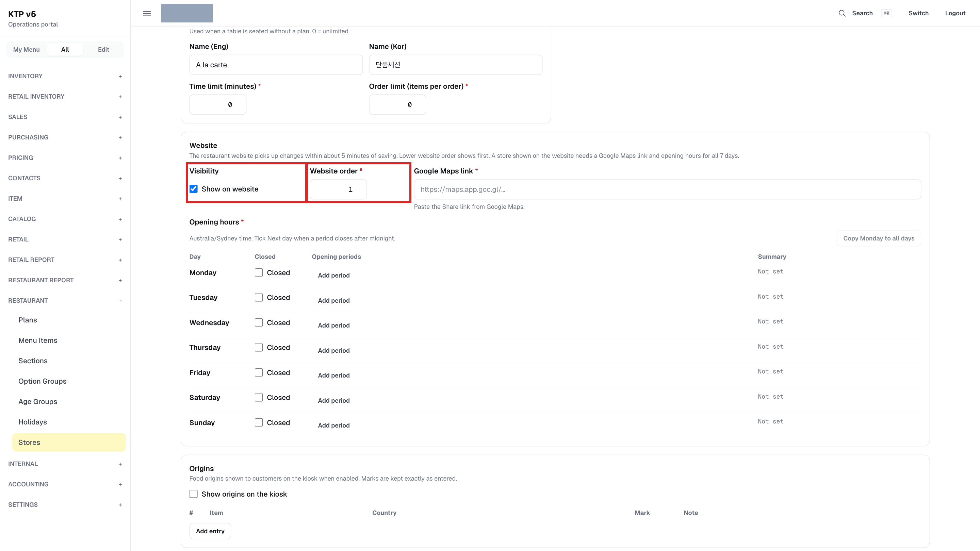Edit the Name (Kor) field
This screenshot has width=980, height=551.
(x=455, y=65)
